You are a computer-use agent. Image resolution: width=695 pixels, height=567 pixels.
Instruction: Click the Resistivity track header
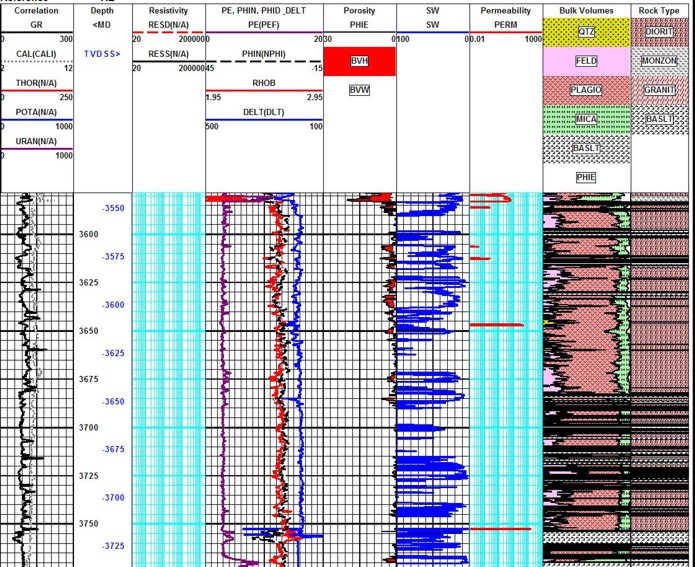(x=168, y=11)
